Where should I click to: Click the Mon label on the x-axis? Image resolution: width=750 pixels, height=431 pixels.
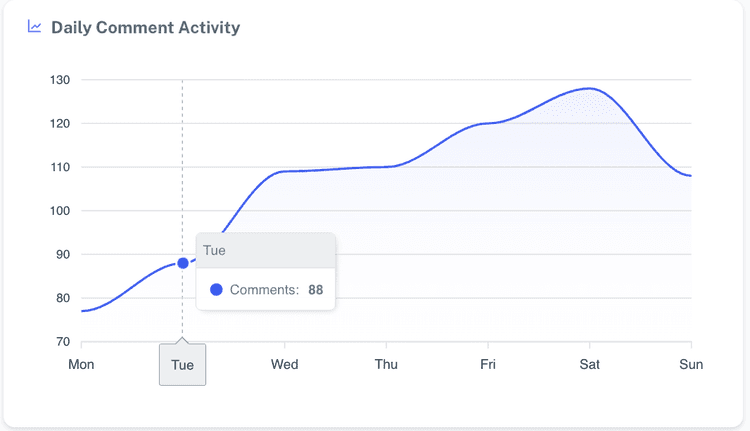pos(81,365)
